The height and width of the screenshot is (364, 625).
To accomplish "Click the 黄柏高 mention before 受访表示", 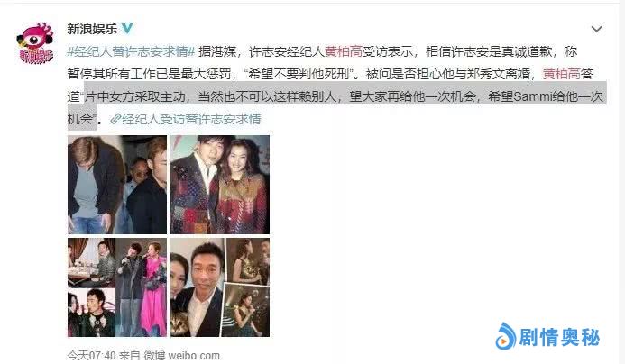I will pos(344,51).
